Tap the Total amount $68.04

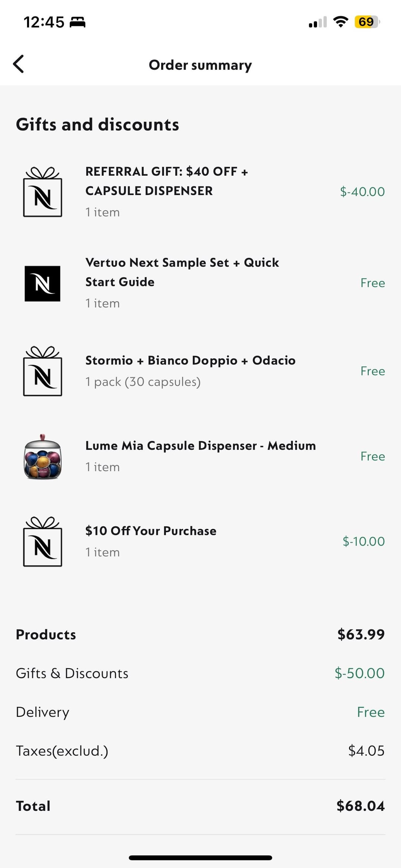coord(361,806)
